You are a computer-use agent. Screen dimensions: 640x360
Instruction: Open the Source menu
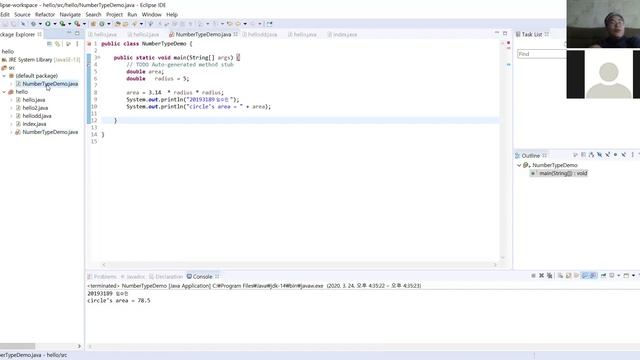click(22, 14)
